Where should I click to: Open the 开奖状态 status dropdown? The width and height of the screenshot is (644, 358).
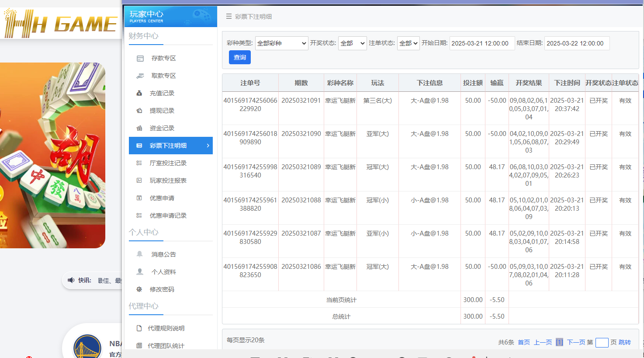(x=352, y=43)
